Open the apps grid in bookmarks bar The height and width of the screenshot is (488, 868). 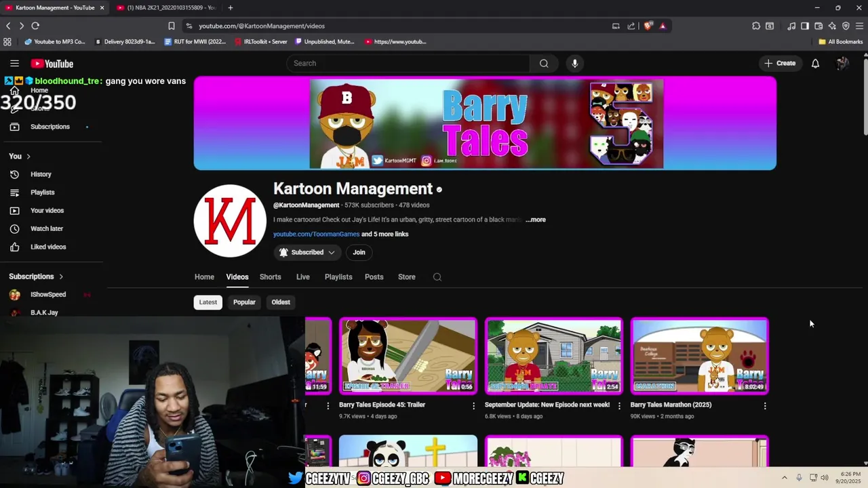tap(7, 41)
